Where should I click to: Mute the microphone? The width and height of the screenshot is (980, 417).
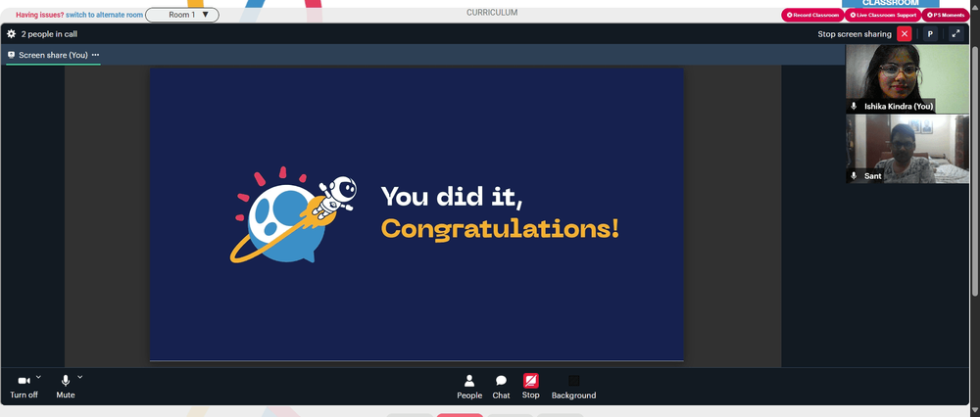point(65,387)
